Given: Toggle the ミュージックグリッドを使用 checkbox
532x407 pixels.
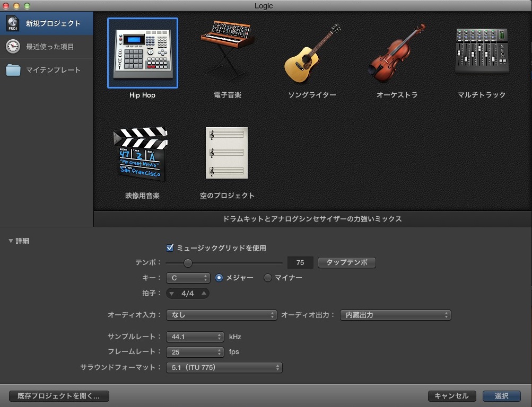Looking at the screenshot, I should tap(170, 247).
